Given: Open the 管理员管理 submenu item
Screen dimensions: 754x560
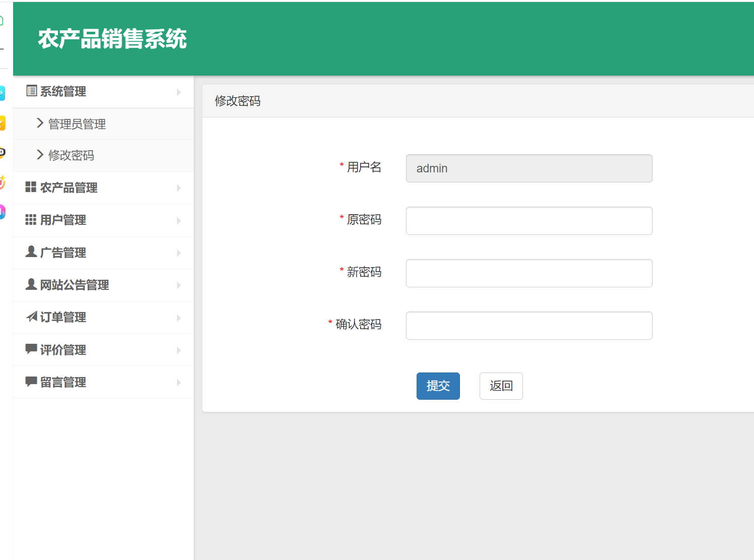Looking at the screenshot, I should click(x=77, y=124).
